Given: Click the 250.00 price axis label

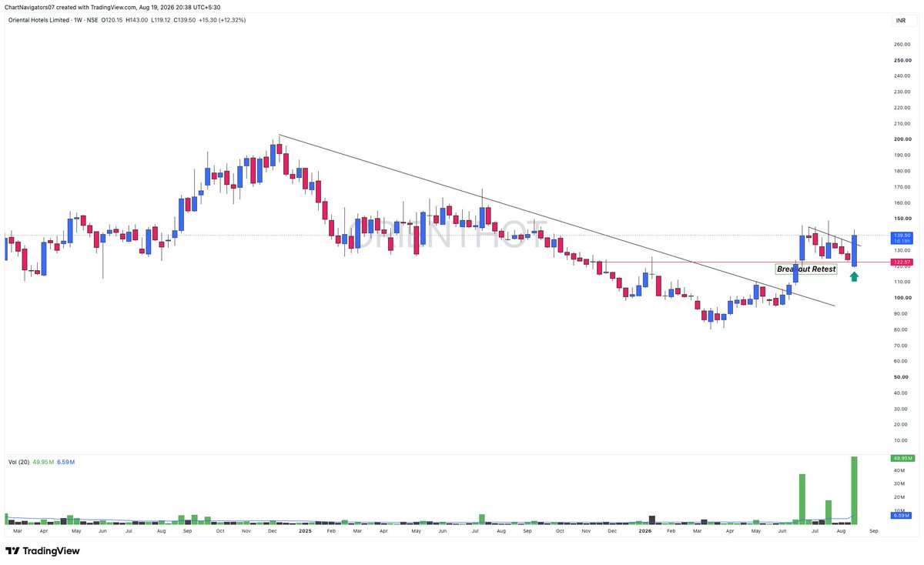Looking at the screenshot, I should tap(902, 60).
